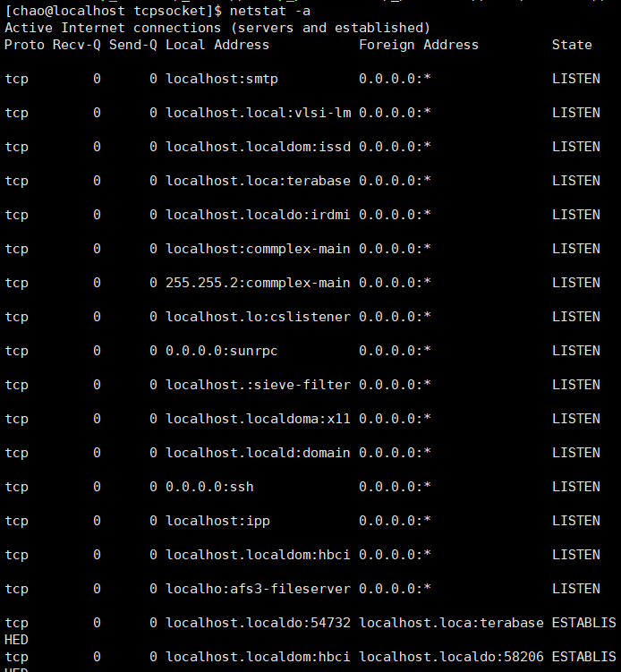Click the 'localhost:smtp' local address
621x672 pixels.
point(222,79)
